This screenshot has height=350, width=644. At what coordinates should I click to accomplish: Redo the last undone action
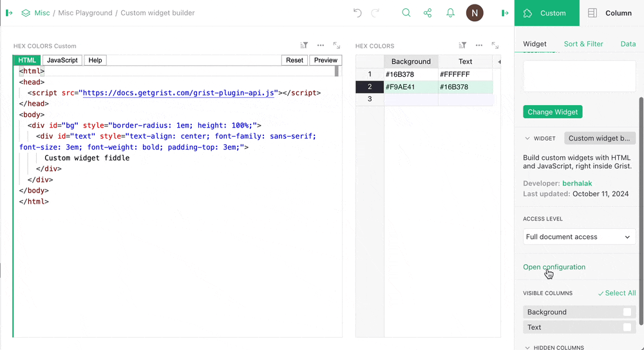375,13
